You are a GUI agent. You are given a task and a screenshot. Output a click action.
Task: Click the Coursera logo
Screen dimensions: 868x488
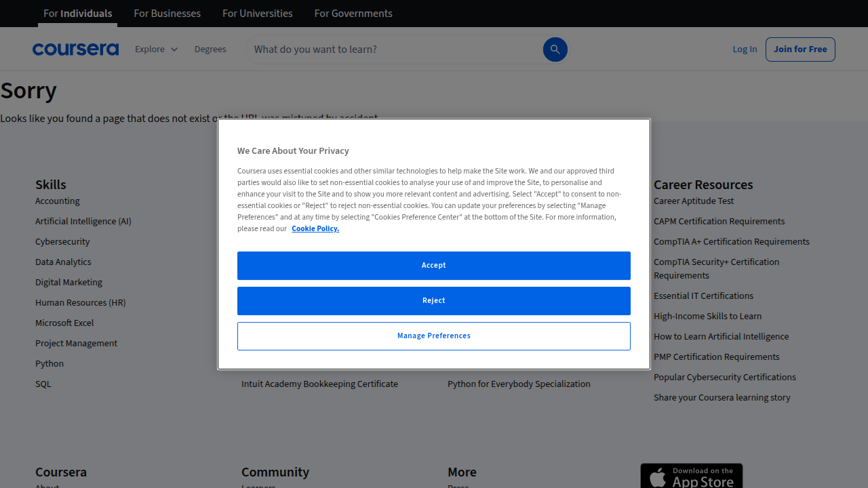[75, 49]
